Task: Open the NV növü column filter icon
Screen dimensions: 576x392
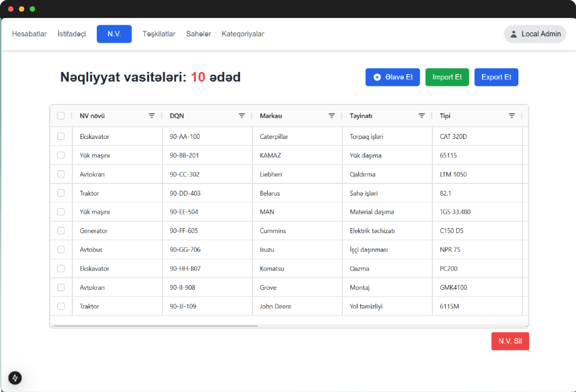Action: tap(152, 116)
